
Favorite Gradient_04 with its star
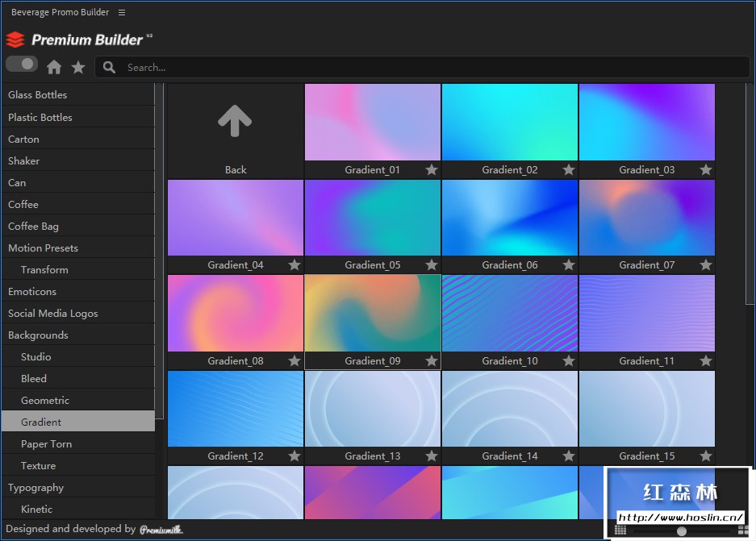[x=294, y=265]
